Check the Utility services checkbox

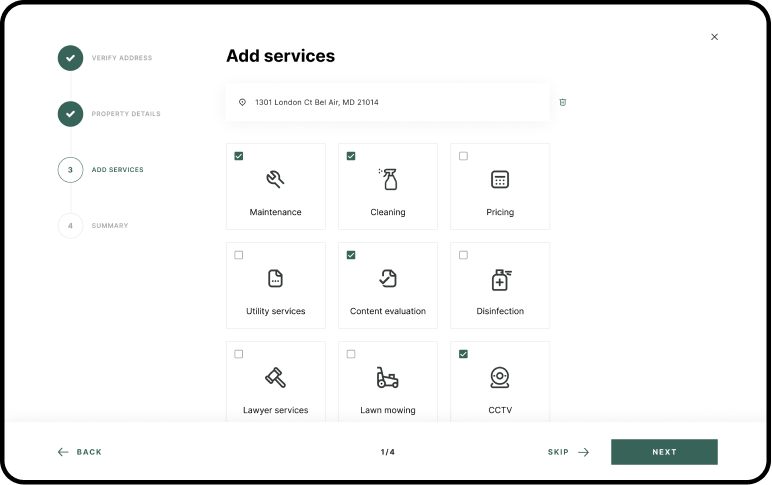239,255
